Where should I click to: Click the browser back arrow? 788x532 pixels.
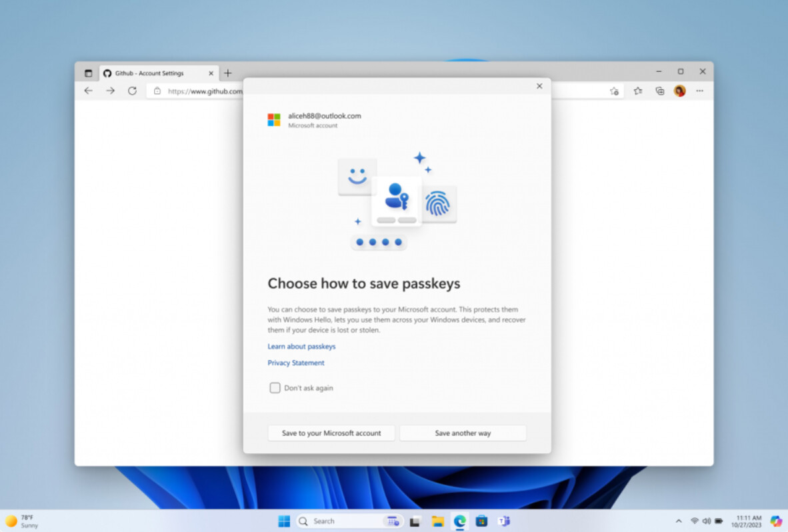(x=89, y=91)
